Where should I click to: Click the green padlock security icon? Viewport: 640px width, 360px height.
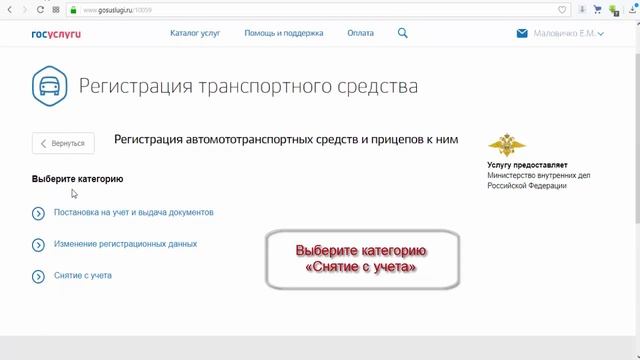73,10
